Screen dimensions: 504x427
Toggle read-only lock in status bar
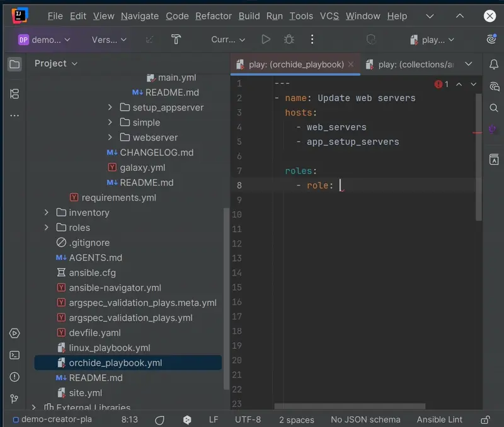pyautogui.click(x=485, y=419)
